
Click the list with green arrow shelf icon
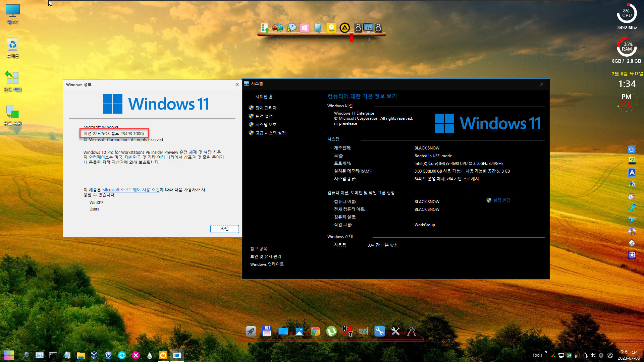[x=265, y=28]
